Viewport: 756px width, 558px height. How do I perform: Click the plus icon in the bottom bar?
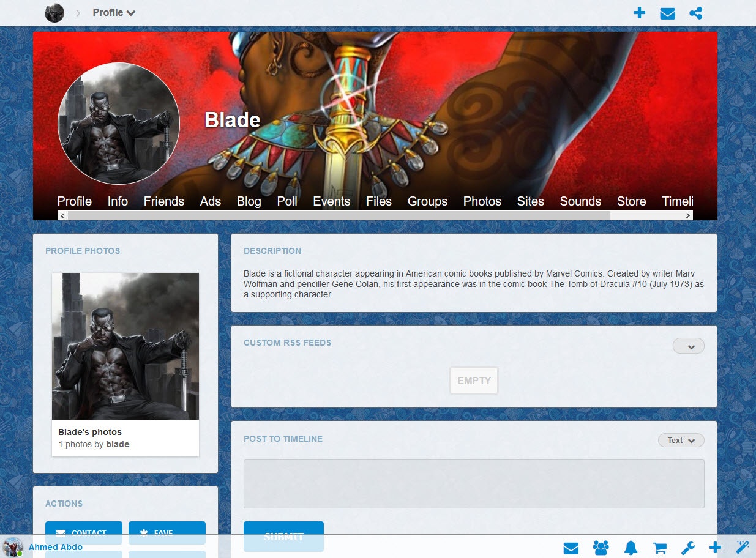tap(715, 548)
